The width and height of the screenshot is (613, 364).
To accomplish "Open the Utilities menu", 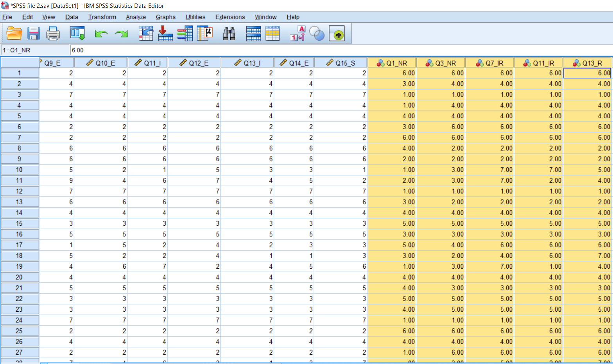I will [195, 17].
